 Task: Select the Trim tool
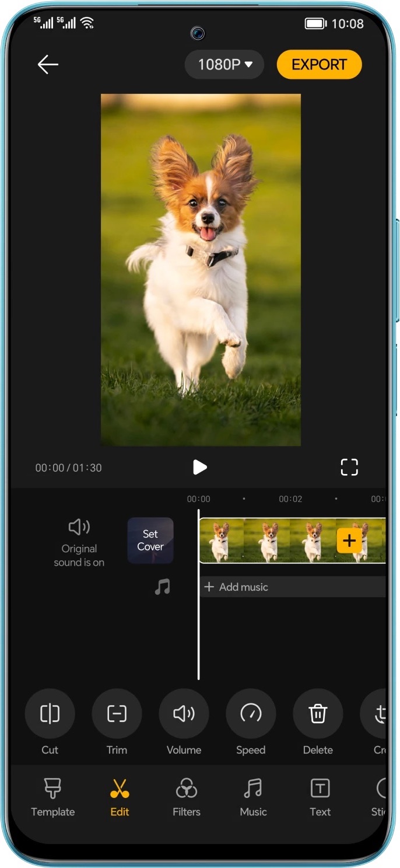[117, 714]
